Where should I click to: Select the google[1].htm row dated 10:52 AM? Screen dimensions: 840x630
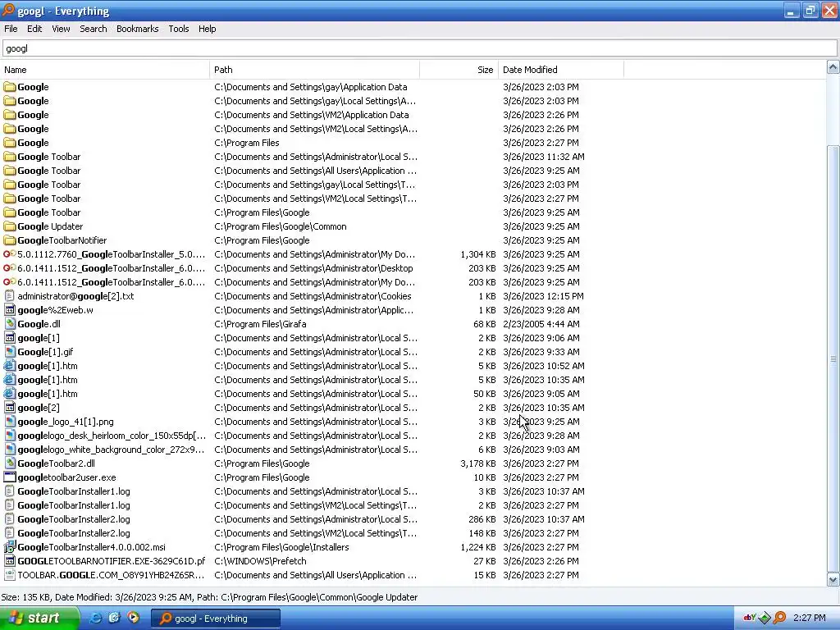tap(47, 366)
